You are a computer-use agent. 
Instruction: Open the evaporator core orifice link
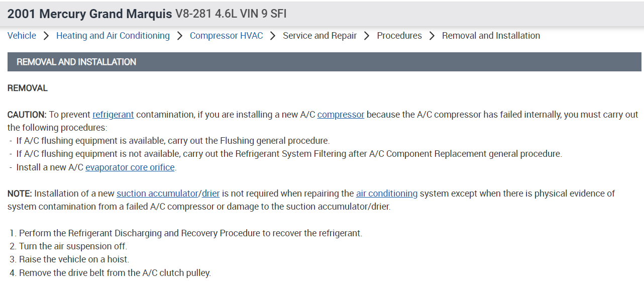click(130, 167)
